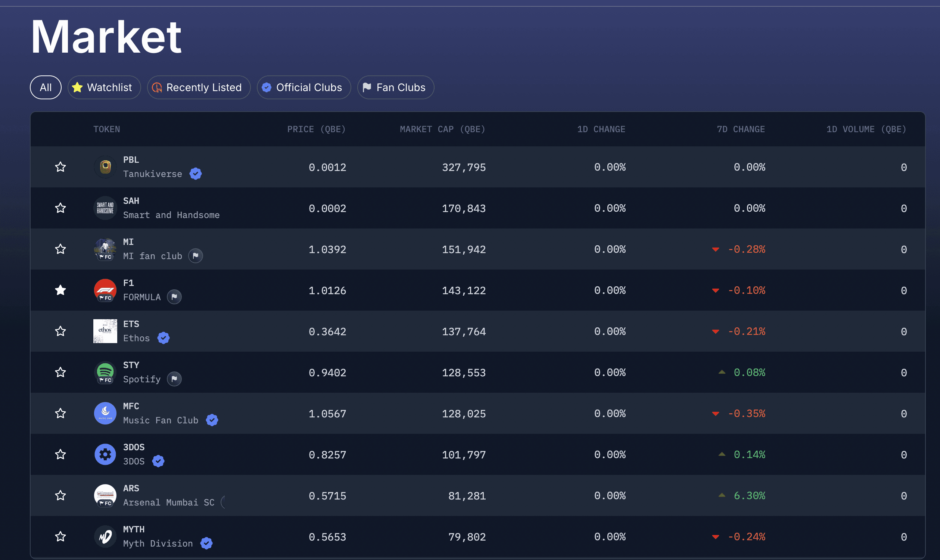Sort by the Market Cap (QBE) column header
940x560 pixels.
click(442, 130)
